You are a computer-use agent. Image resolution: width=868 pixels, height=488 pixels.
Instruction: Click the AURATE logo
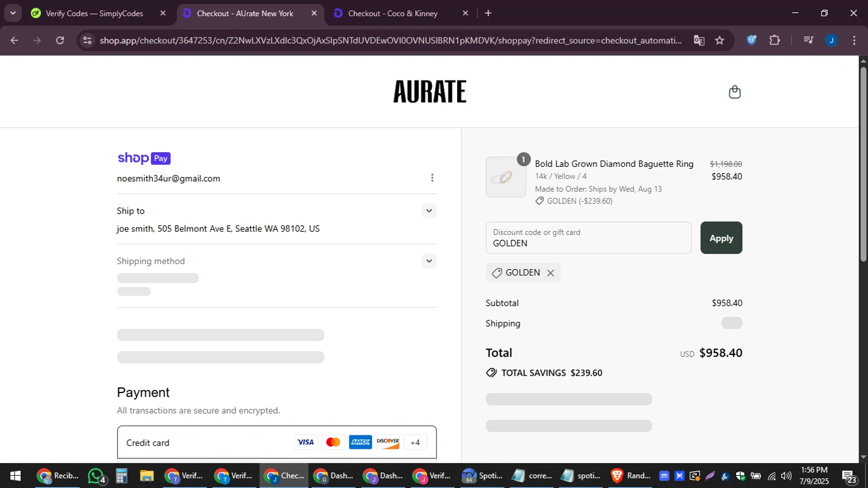429,91
